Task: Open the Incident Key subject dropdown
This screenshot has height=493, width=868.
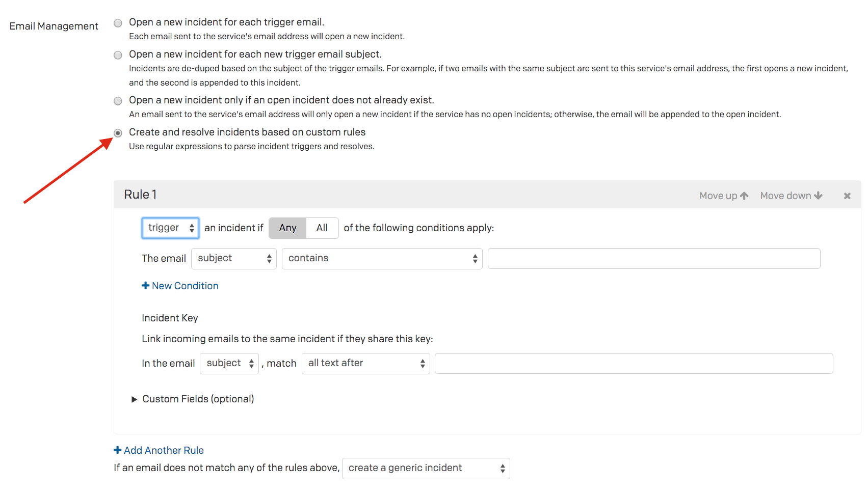Action: (229, 363)
